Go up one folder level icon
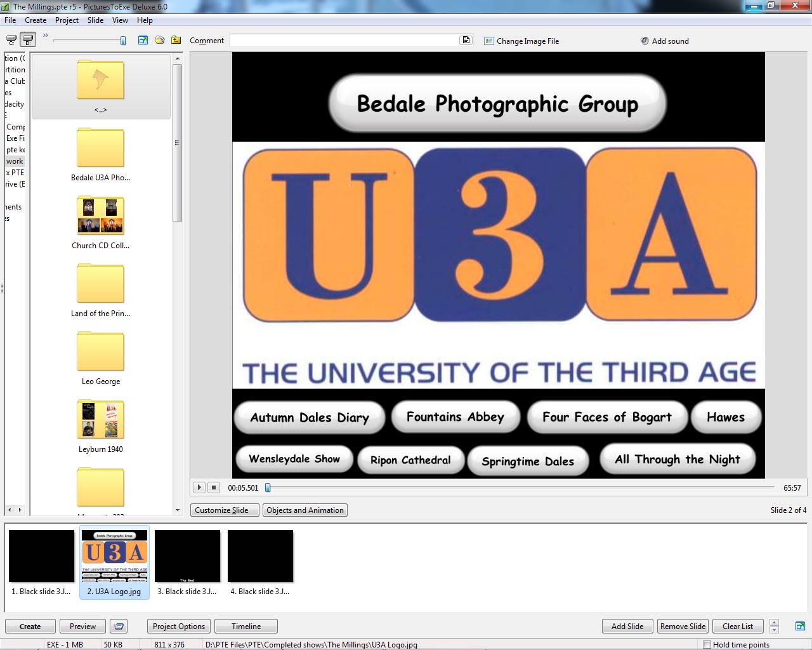 click(x=176, y=40)
